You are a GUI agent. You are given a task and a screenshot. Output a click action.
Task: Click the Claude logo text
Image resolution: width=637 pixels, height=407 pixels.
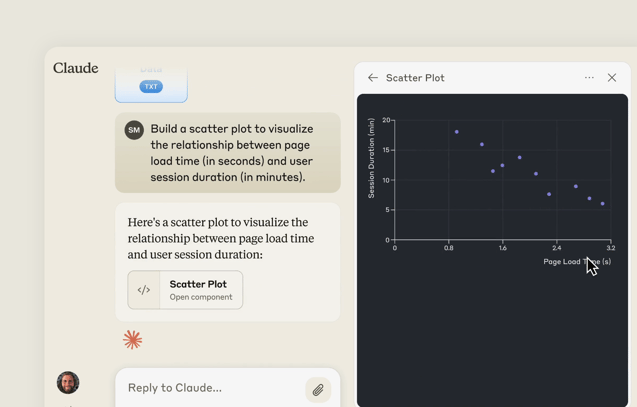click(76, 68)
